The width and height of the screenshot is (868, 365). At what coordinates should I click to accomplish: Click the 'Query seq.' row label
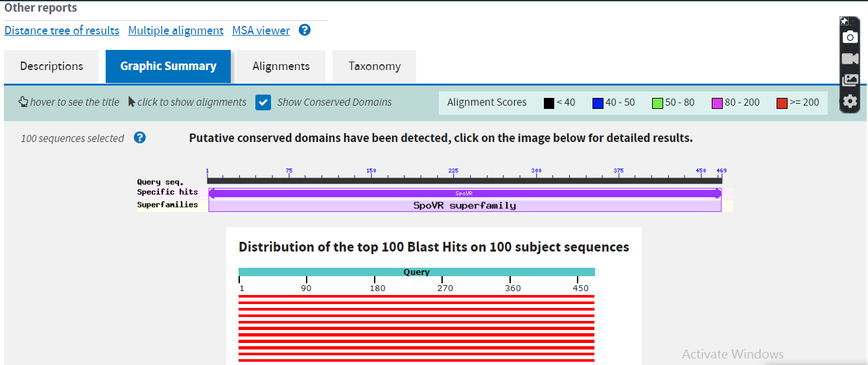pyautogui.click(x=160, y=182)
